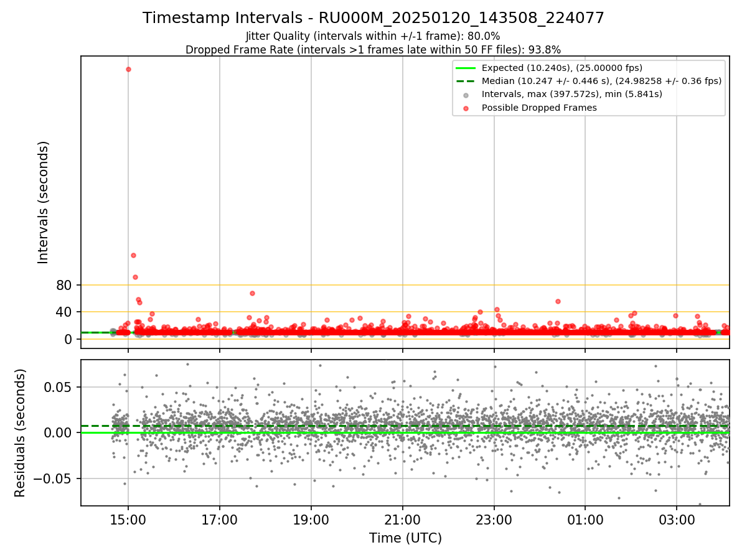Click the 17:00 time tick label
This screenshot has width=747, height=560.
click(220, 520)
